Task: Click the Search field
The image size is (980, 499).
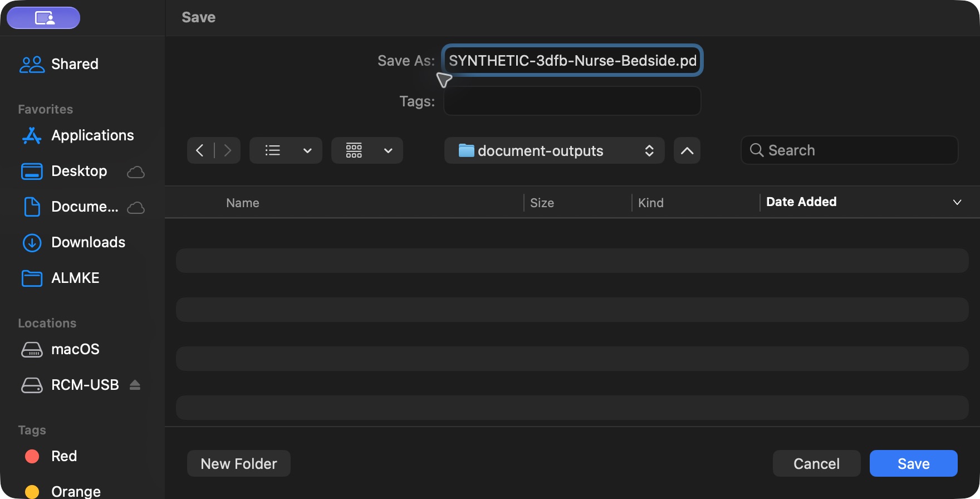Action: pyautogui.click(x=850, y=150)
